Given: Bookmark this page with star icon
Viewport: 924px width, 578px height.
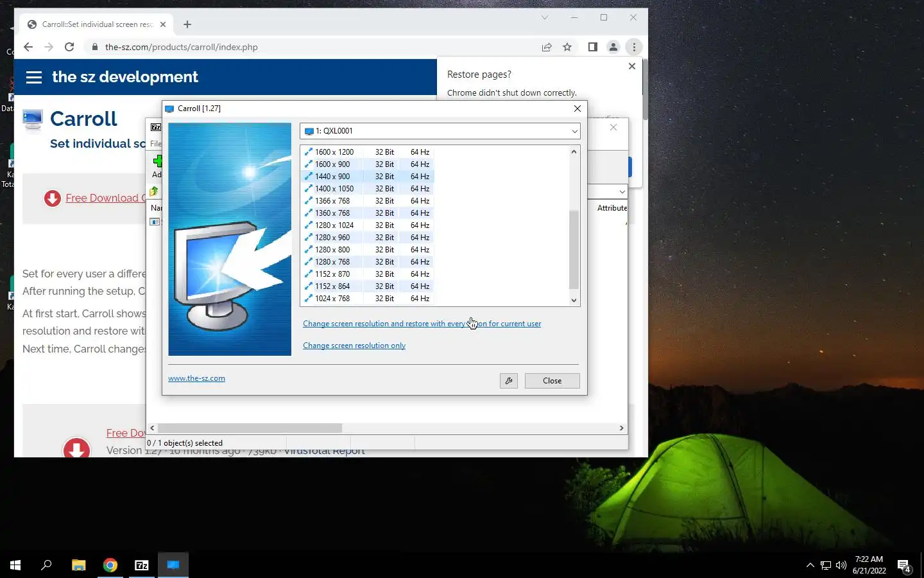Looking at the screenshot, I should tap(567, 47).
